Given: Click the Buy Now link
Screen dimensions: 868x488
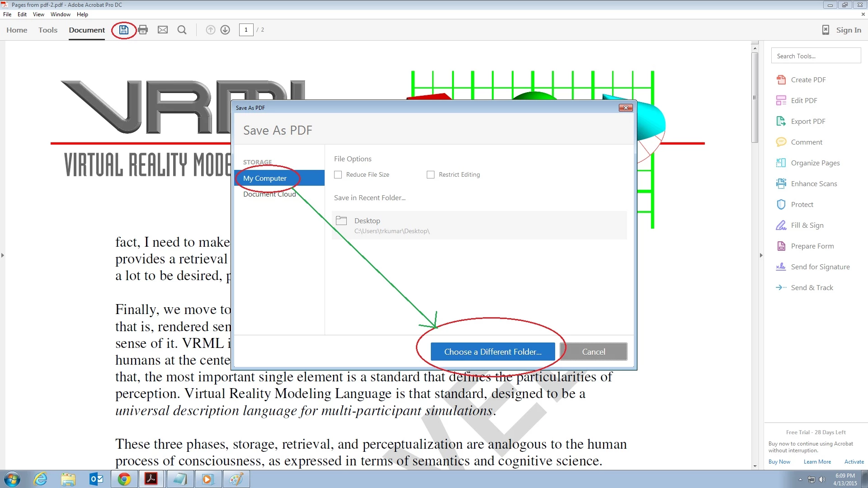Looking at the screenshot, I should pos(779,461).
